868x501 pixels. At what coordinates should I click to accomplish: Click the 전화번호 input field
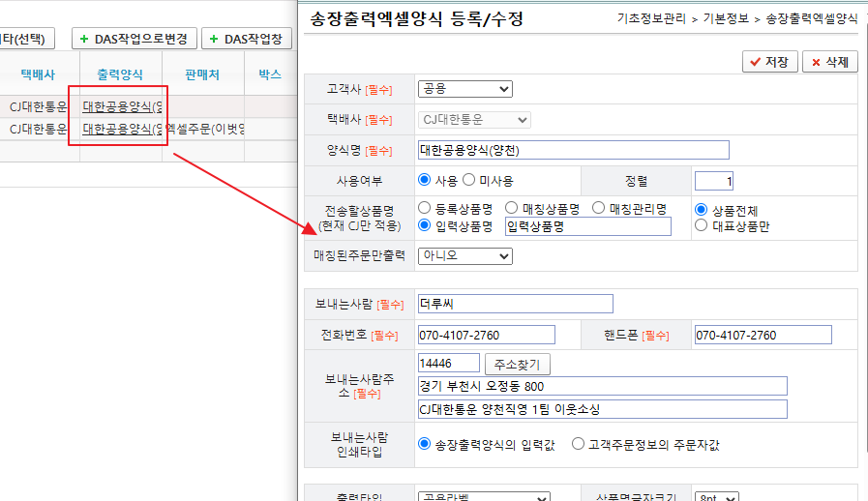[487, 335]
